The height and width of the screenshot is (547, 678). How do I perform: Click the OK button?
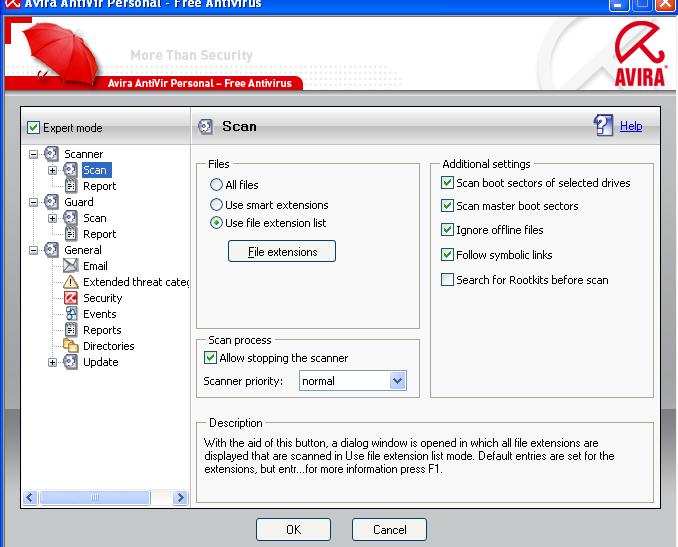(x=293, y=529)
